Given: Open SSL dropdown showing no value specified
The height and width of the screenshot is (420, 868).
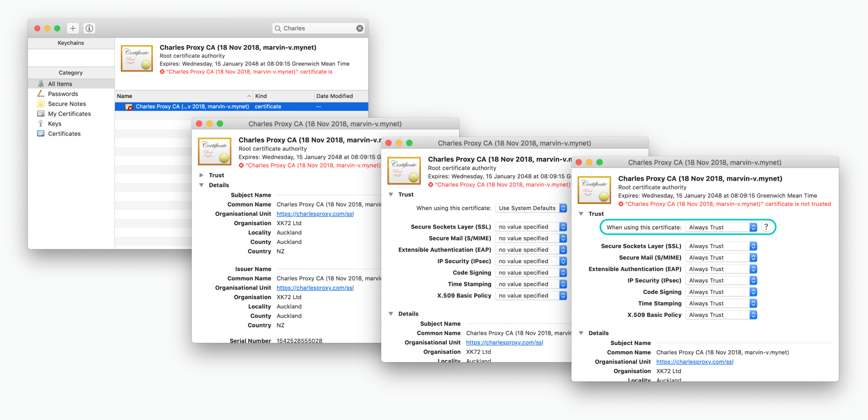Looking at the screenshot, I should tap(531, 227).
